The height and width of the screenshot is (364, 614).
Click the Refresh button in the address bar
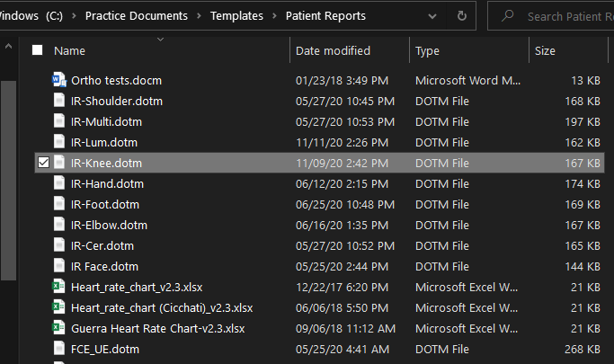[x=462, y=16]
